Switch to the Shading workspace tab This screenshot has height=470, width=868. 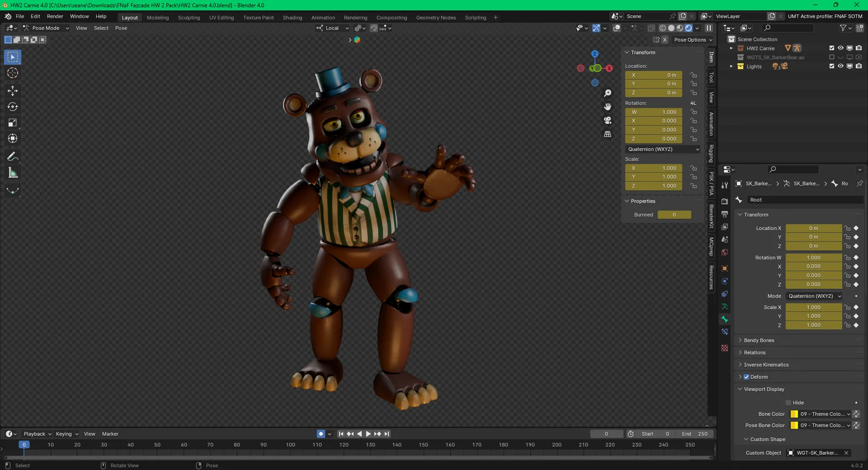tap(292, 17)
